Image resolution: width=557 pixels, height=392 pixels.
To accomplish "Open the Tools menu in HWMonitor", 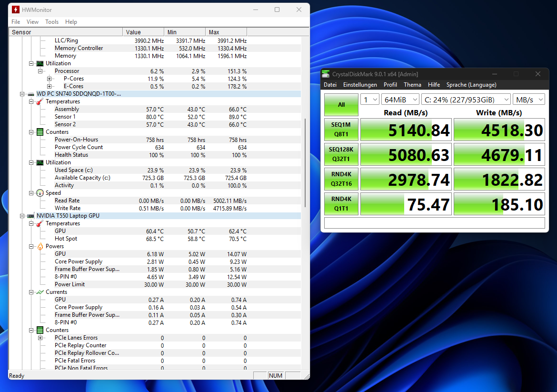I will [x=52, y=21].
